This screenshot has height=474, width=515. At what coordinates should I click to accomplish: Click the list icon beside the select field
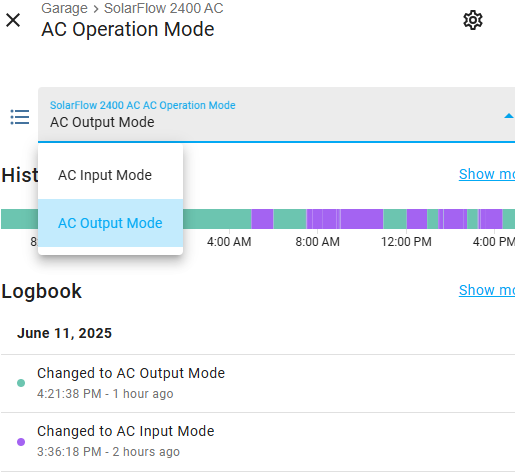[20, 117]
